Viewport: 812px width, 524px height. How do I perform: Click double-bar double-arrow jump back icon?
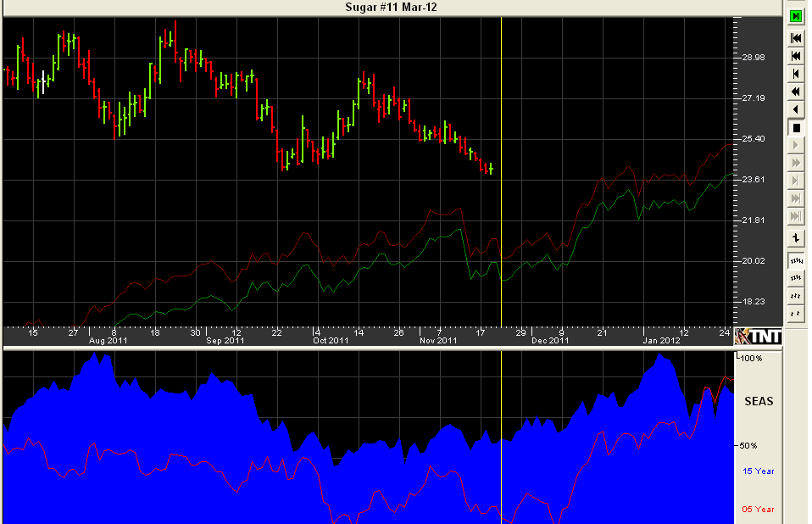796,38
